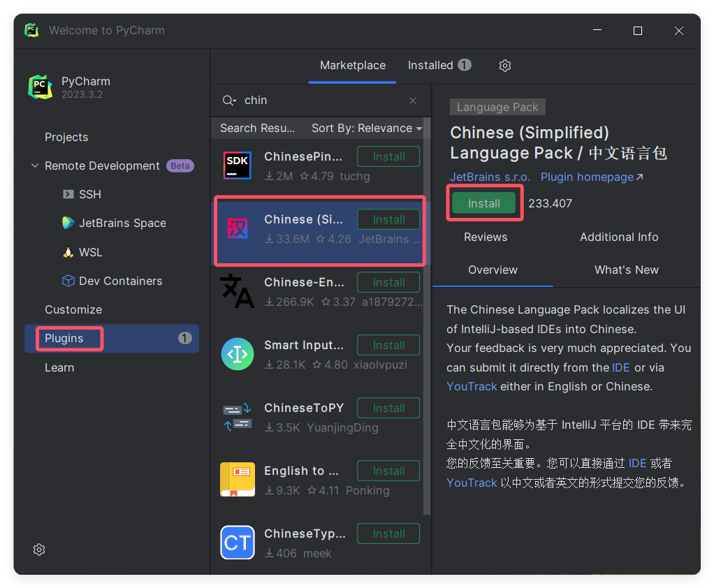Open the Sort By Relevance dropdown

point(367,128)
